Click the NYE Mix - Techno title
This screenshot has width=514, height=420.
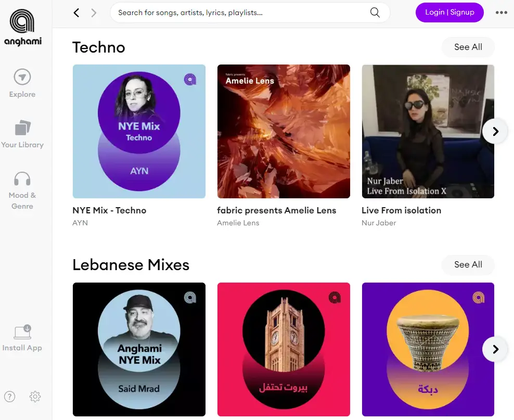pos(109,210)
